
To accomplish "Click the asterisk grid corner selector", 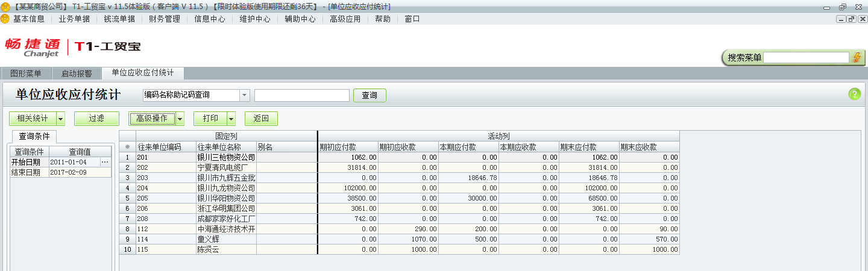I will [127, 147].
